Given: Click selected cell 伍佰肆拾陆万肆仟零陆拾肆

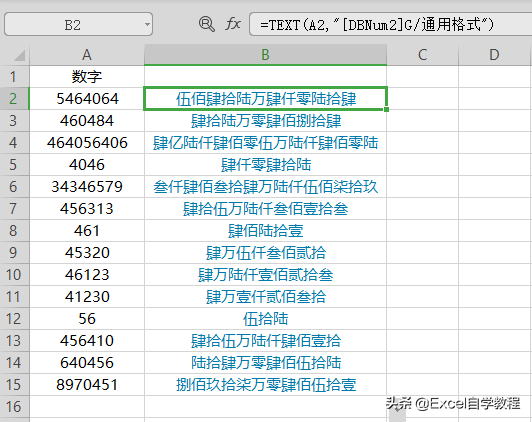Looking at the screenshot, I should (x=265, y=99).
